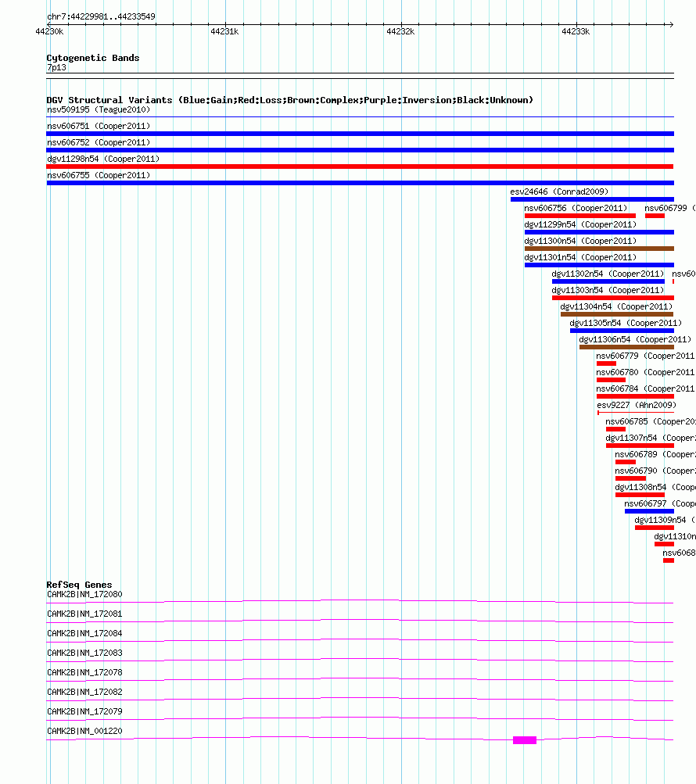696x784 pixels.
Task: Click the CAMK2B|NM_172081 transcript label
Action: coord(84,614)
